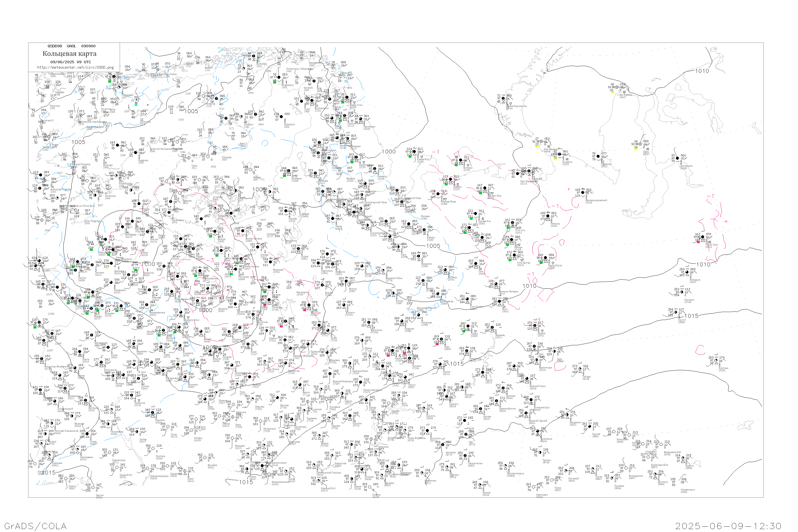Click the half-filled cloud circle at Малые Кармакулы
The image size is (798, 532).
(x=504, y=98)
